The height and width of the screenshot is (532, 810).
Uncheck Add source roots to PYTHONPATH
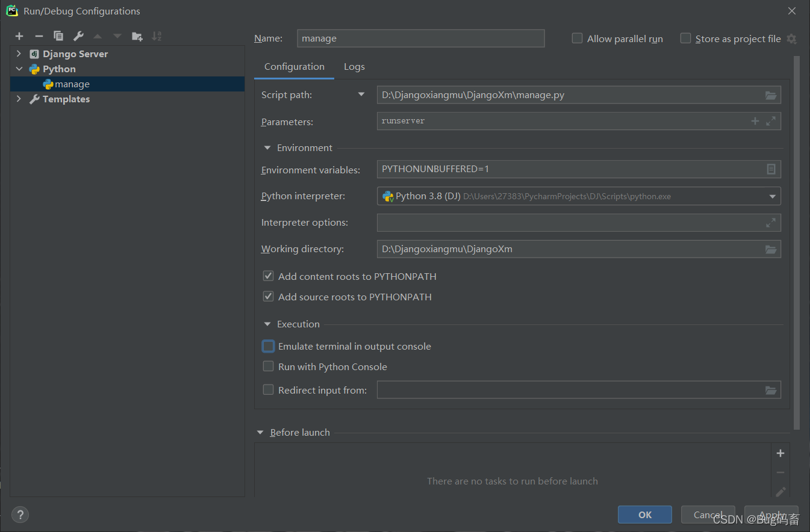[x=269, y=297]
